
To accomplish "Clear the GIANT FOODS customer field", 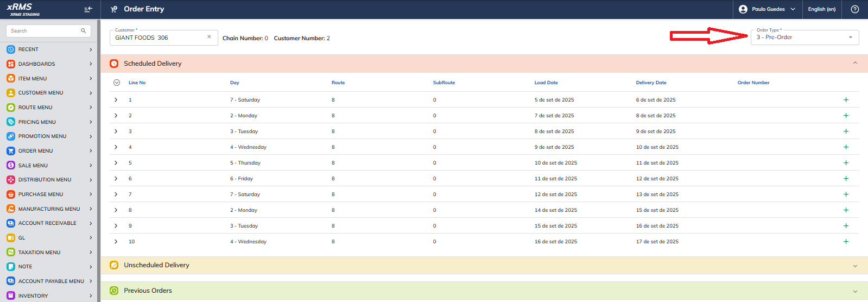I will 209,37.
